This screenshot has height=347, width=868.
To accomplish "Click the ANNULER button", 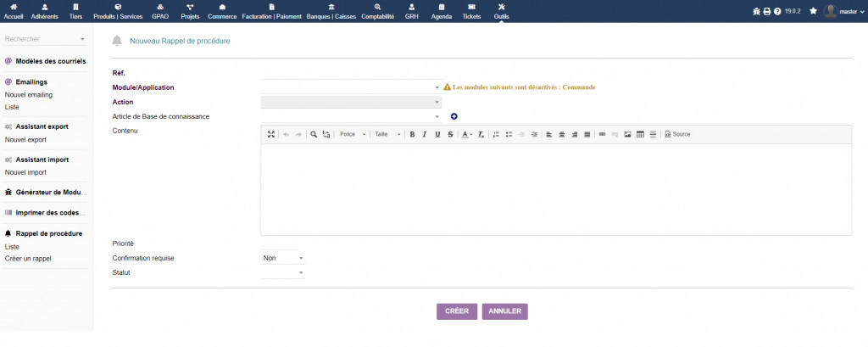I will [x=505, y=311].
